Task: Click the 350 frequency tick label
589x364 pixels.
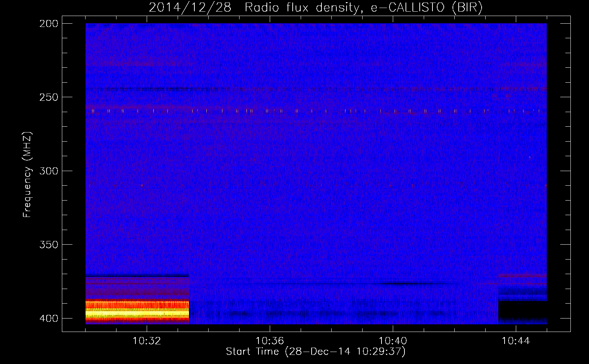Action: pyautogui.click(x=49, y=245)
